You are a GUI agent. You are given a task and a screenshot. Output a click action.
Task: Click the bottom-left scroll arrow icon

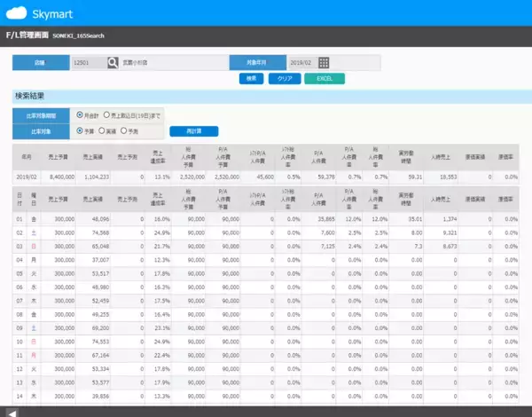click(x=11, y=412)
